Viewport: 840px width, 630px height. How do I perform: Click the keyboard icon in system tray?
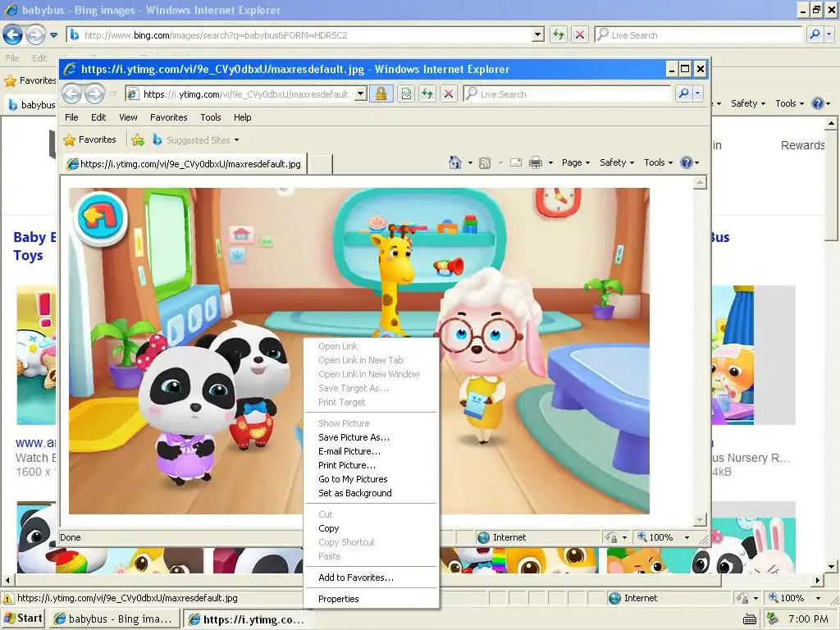tap(750, 619)
